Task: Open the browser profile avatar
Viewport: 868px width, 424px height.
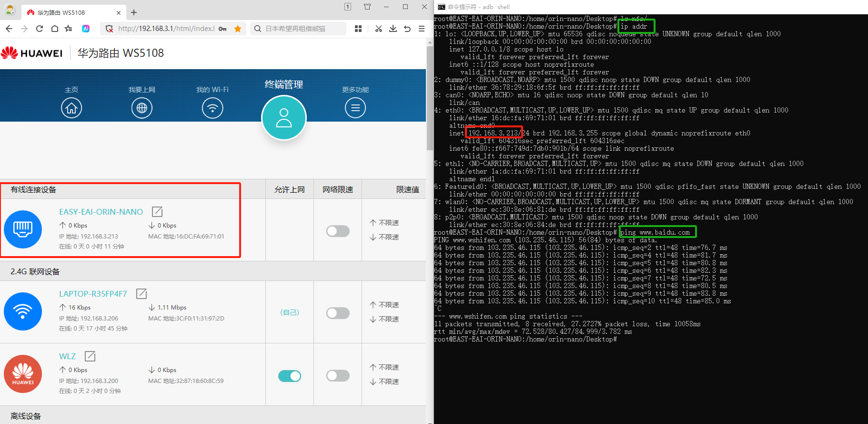Action: click(x=10, y=10)
